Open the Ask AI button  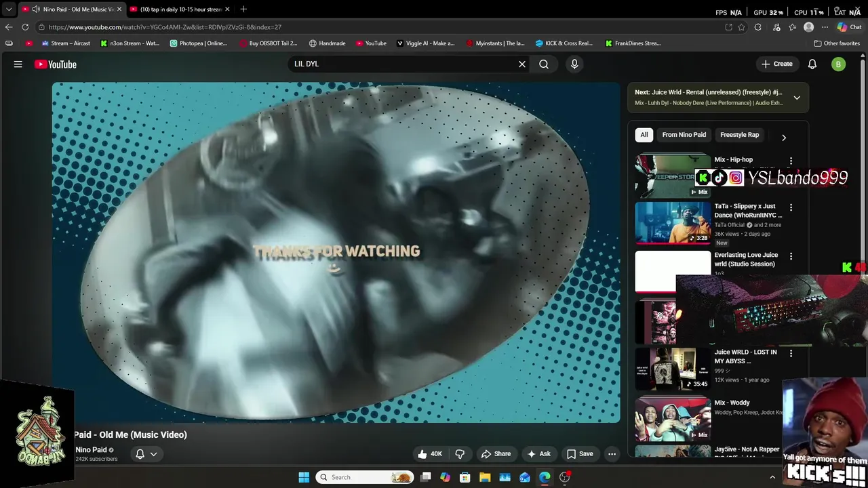[x=538, y=454]
